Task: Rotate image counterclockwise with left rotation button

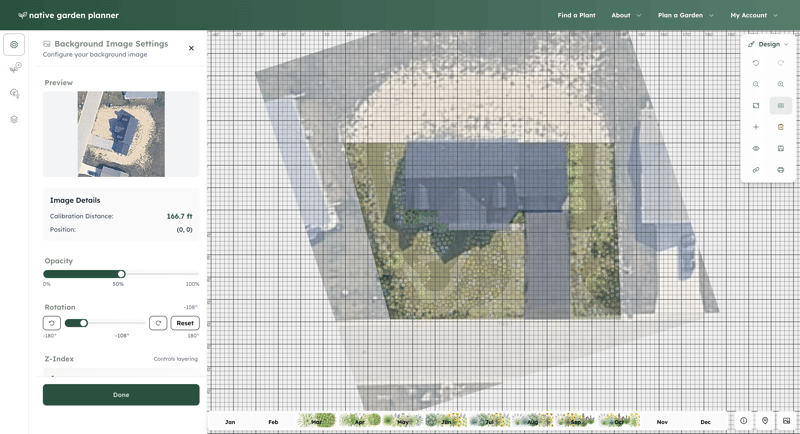Action: (52, 323)
